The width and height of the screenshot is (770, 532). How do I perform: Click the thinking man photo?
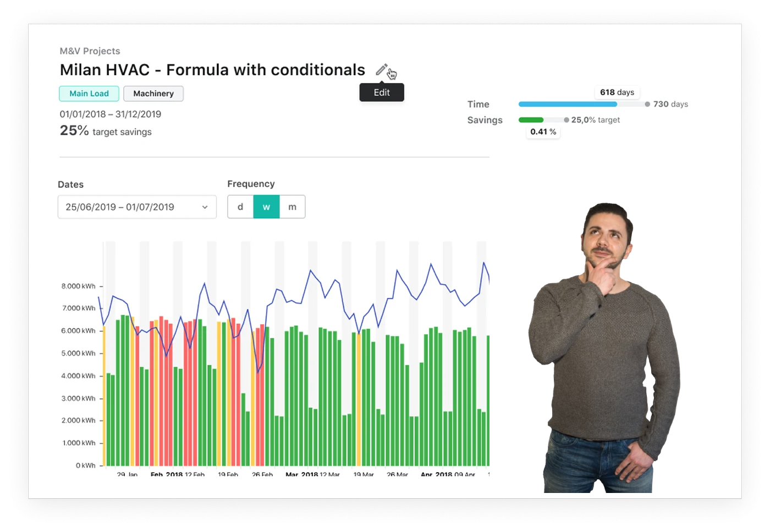tap(605, 352)
